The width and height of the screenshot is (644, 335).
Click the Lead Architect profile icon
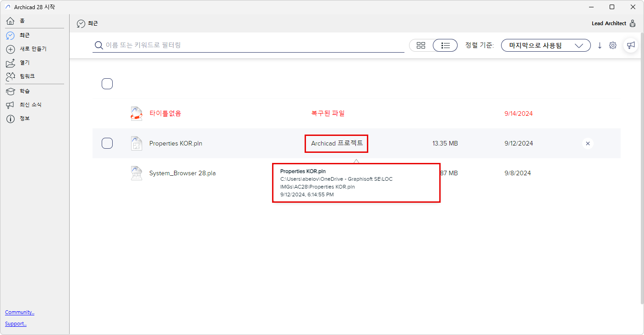633,23
